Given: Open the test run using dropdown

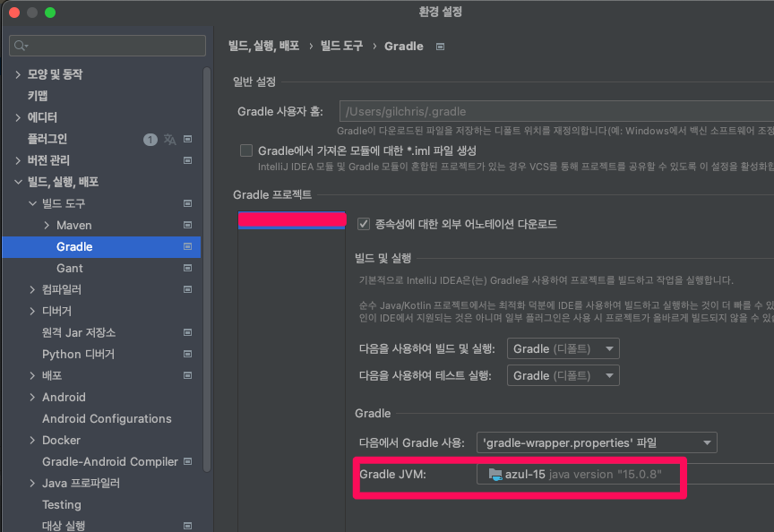Looking at the screenshot, I should tap(563, 375).
